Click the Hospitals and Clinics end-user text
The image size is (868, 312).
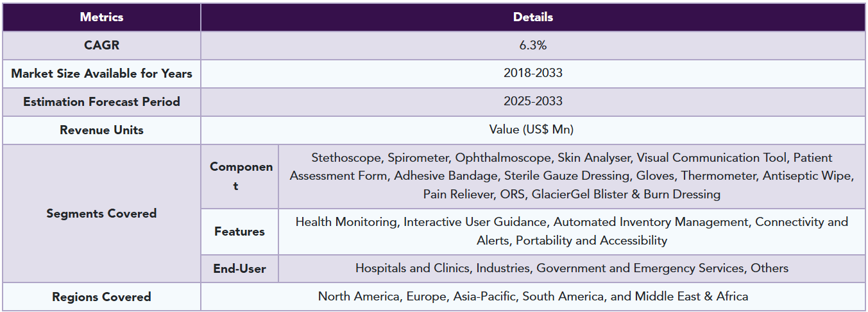[x=571, y=268]
